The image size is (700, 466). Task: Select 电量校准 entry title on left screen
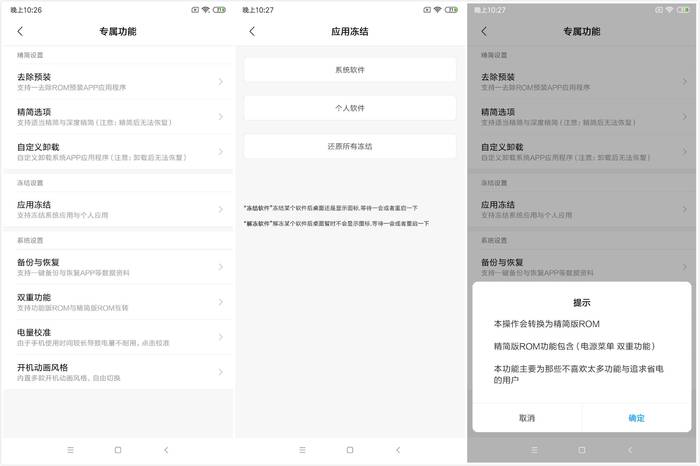coord(34,332)
